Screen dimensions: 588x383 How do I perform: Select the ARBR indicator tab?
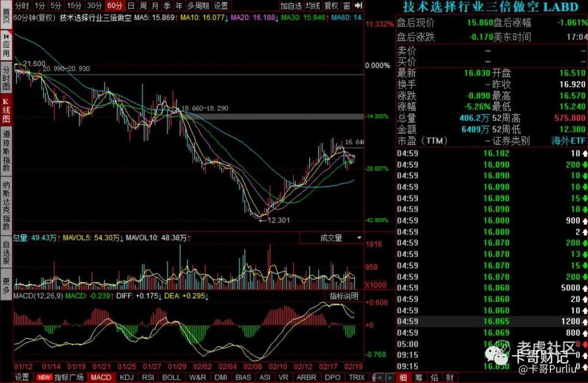(307, 377)
